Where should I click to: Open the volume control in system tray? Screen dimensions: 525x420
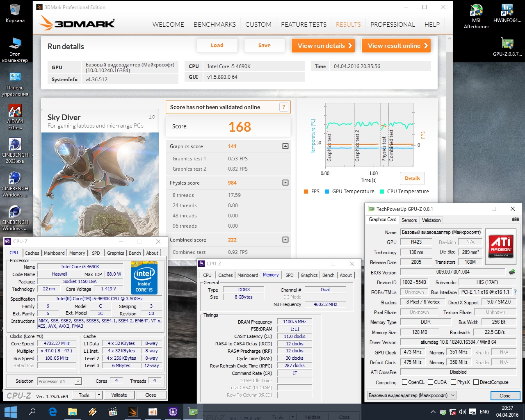463,412
